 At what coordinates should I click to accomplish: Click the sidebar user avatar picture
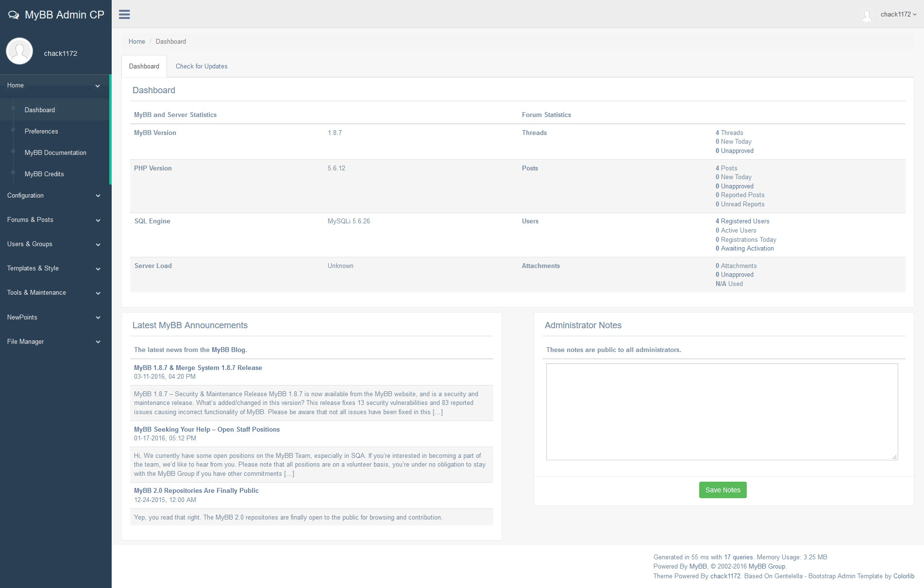pos(19,51)
